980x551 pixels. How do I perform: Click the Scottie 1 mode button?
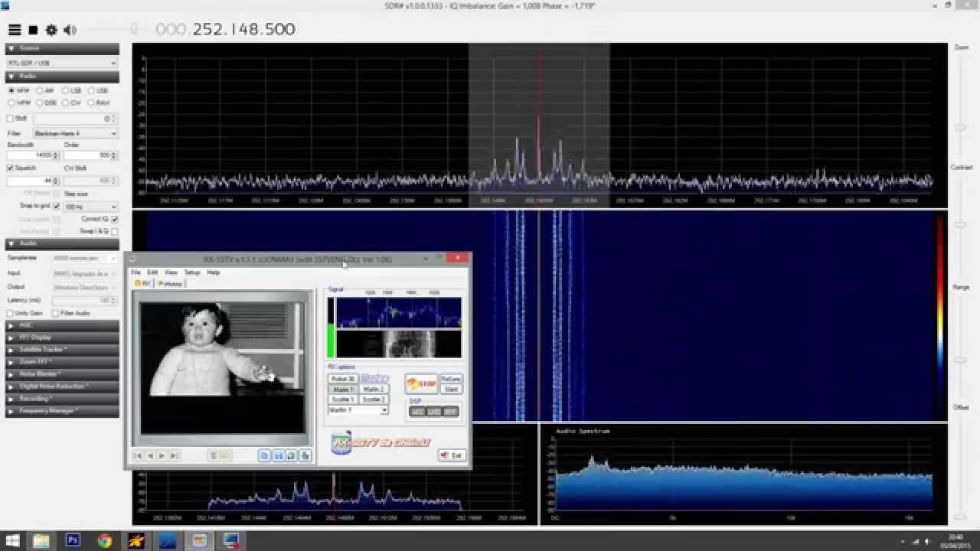click(342, 399)
